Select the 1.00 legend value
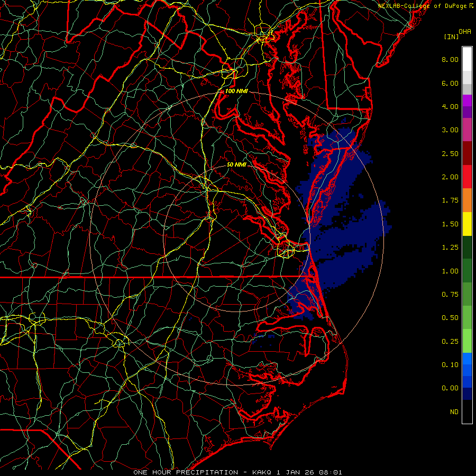This screenshot has height=476, width=476. (x=450, y=271)
